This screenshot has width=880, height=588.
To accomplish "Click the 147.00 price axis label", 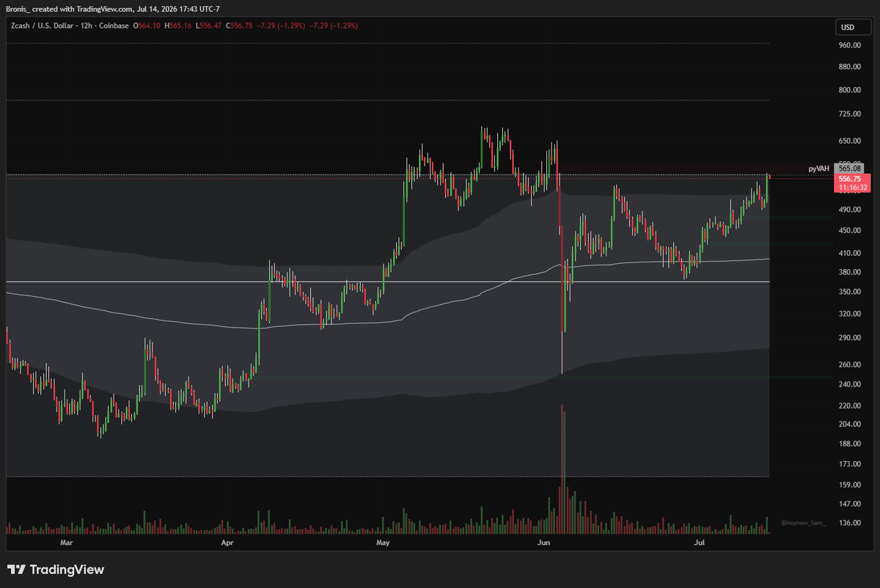I will [849, 504].
